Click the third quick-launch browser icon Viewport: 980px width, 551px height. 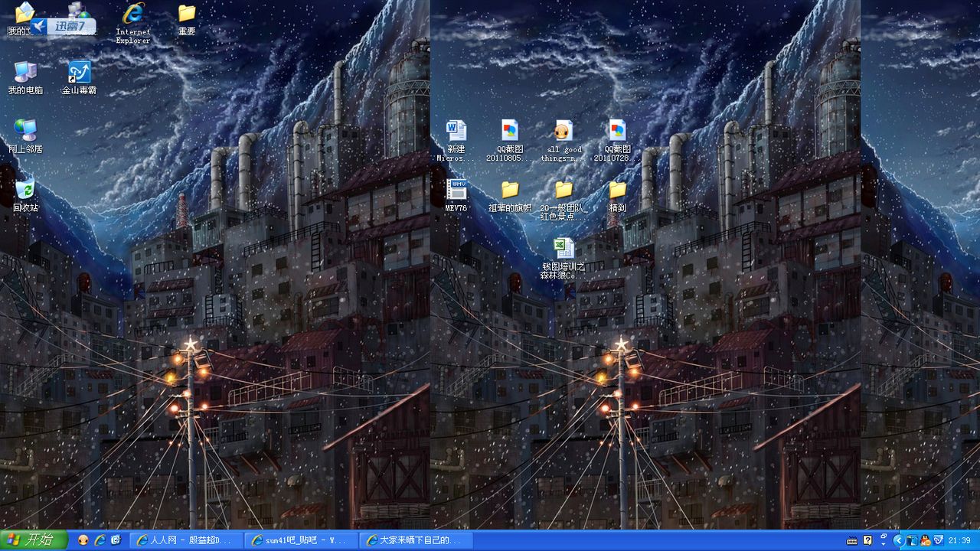pyautogui.click(x=116, y=540)
